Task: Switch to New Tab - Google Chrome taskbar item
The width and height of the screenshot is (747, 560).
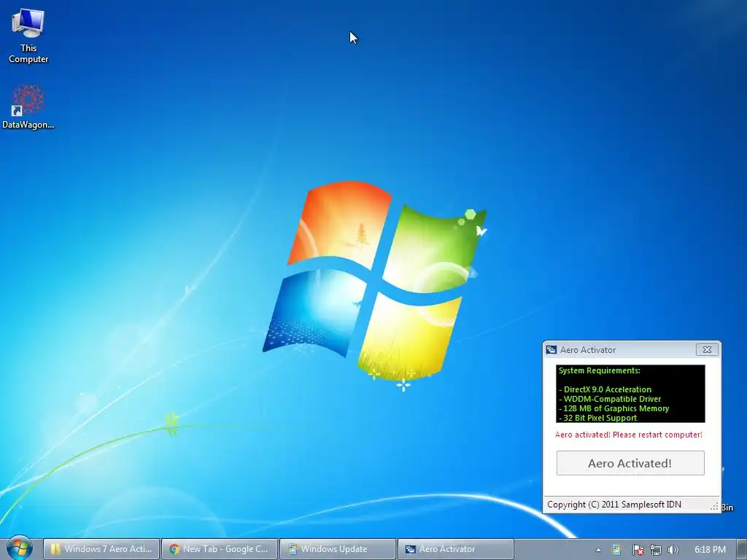Action: (x=219, y=549)
